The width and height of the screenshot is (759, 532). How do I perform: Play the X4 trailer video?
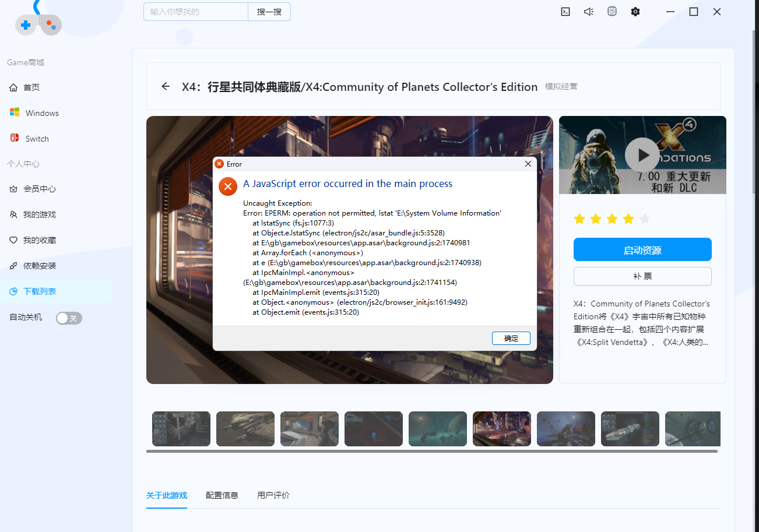643,155
